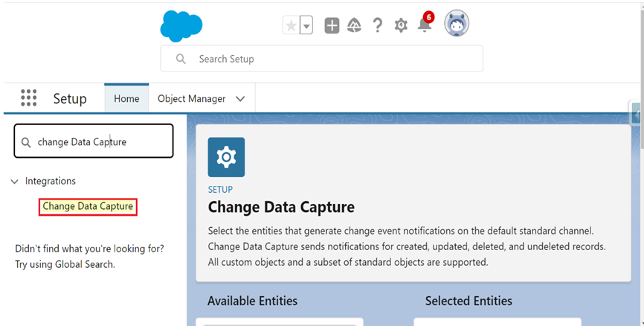Click the blue gear Setup page icon
The width and height of the screenshot is (644, 326).
(226, 157)
